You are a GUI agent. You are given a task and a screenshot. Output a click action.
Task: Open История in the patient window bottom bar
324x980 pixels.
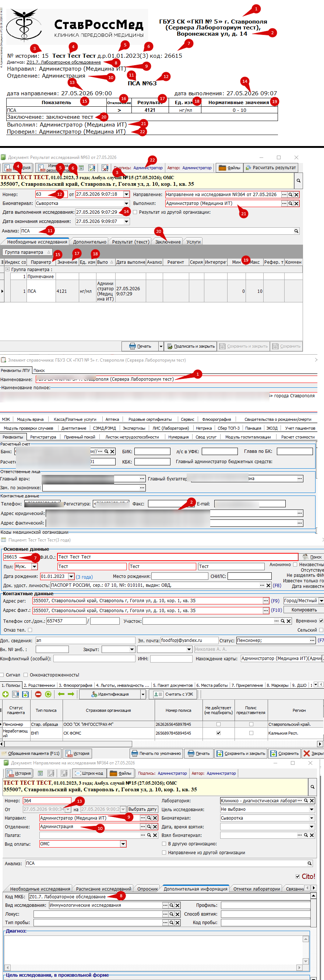(x=77, y=753)
